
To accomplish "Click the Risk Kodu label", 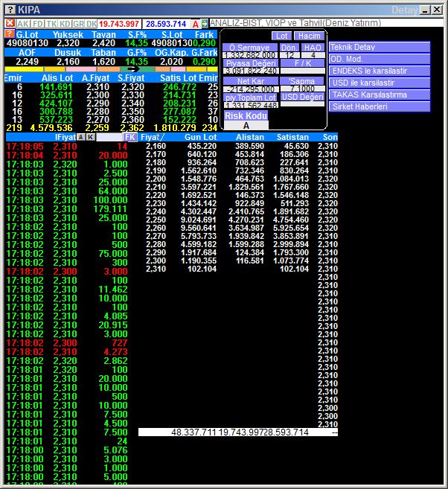I will [246, 115].
